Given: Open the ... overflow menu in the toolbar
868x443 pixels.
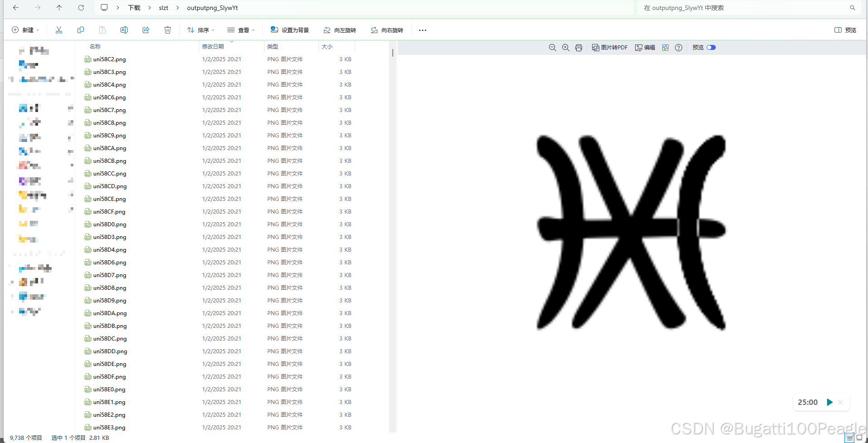Looking at the screenshot, I should tap(422, 30).
